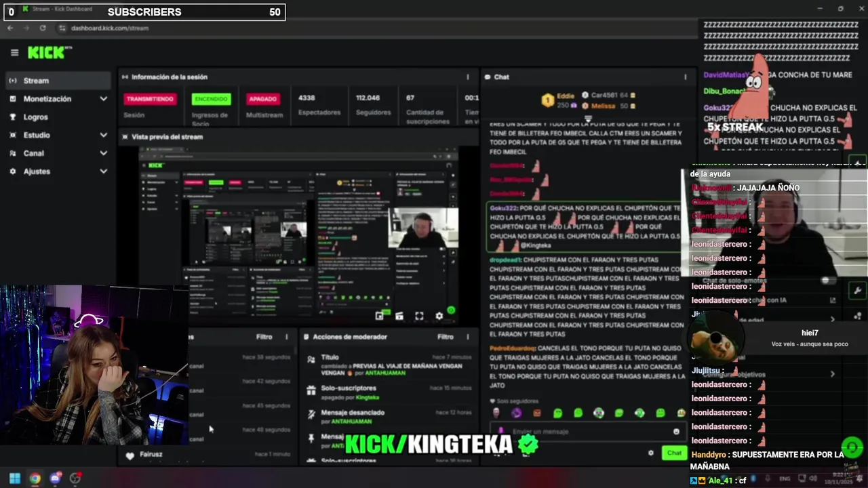Screen dimensions: 868x488
Task: Expand the Ajustes chevron
Action: (x=103, y=171)
